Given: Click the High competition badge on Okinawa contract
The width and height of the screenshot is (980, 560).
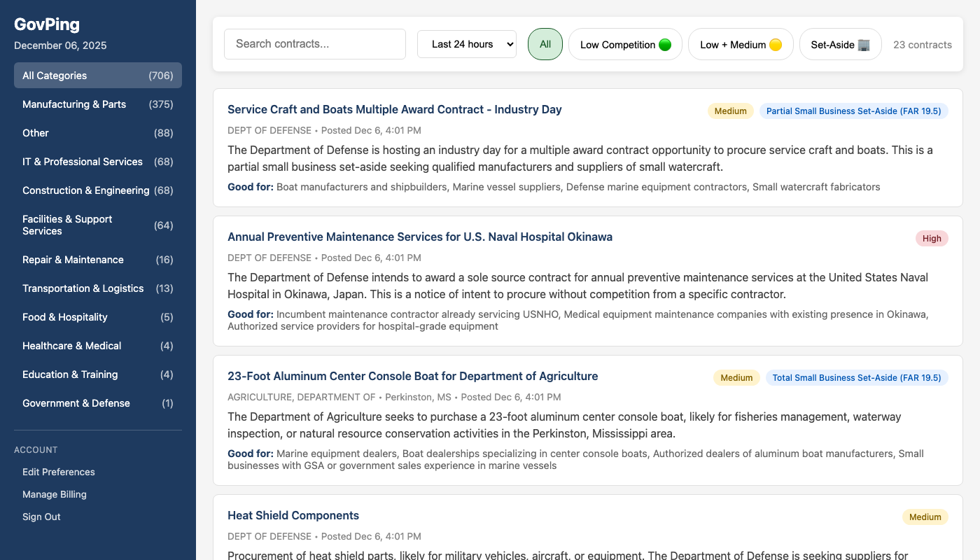Looking at the screenshot, I should point(932,238).
